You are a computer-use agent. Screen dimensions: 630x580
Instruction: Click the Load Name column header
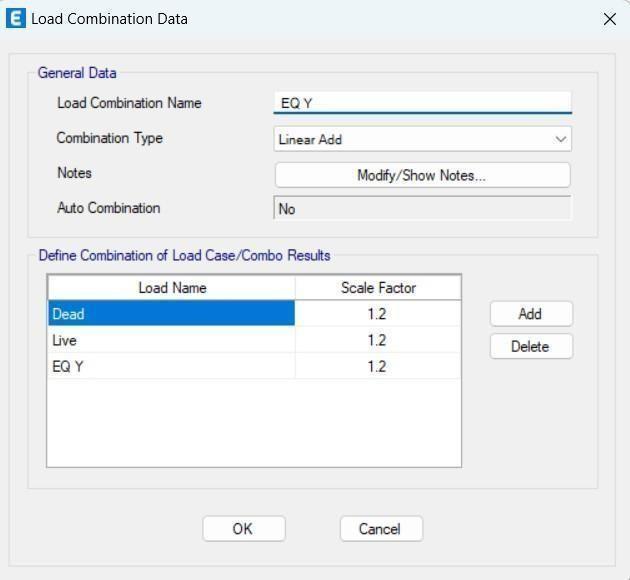pyautogui.click(x=172, y=288)
